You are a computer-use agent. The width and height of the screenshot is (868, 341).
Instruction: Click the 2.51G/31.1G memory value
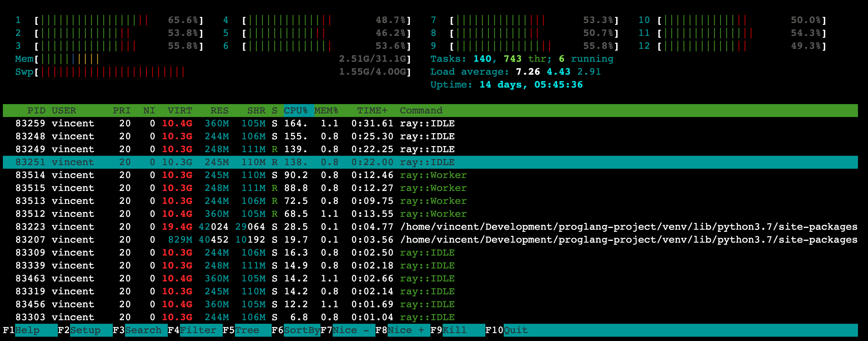tap(372, 59)
